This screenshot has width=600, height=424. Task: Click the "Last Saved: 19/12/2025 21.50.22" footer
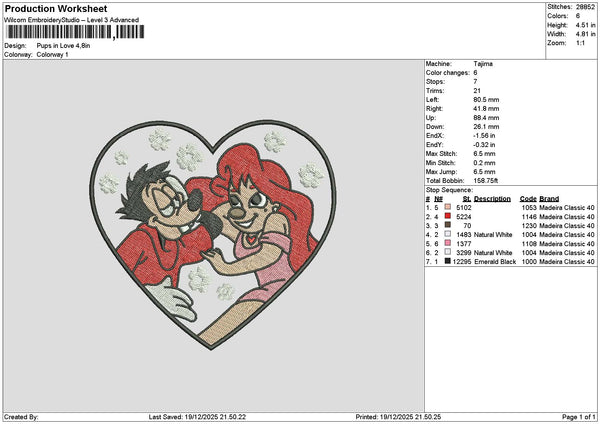[x=197, y=417]
